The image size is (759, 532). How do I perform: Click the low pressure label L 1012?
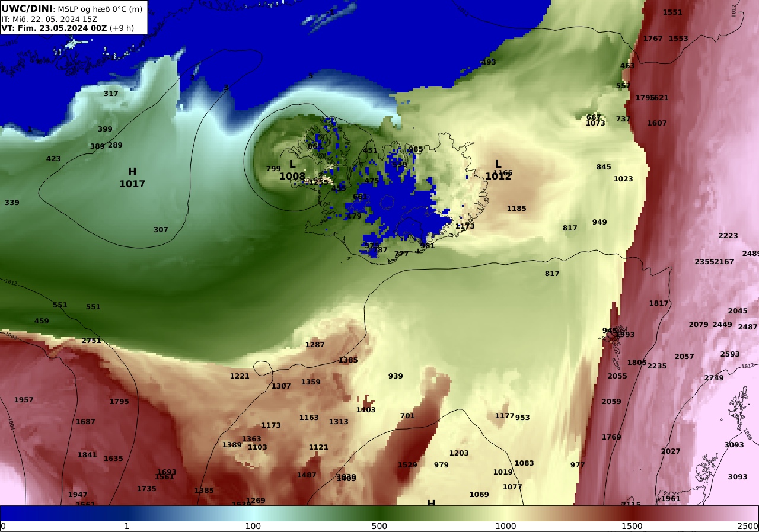pos(498,170)
